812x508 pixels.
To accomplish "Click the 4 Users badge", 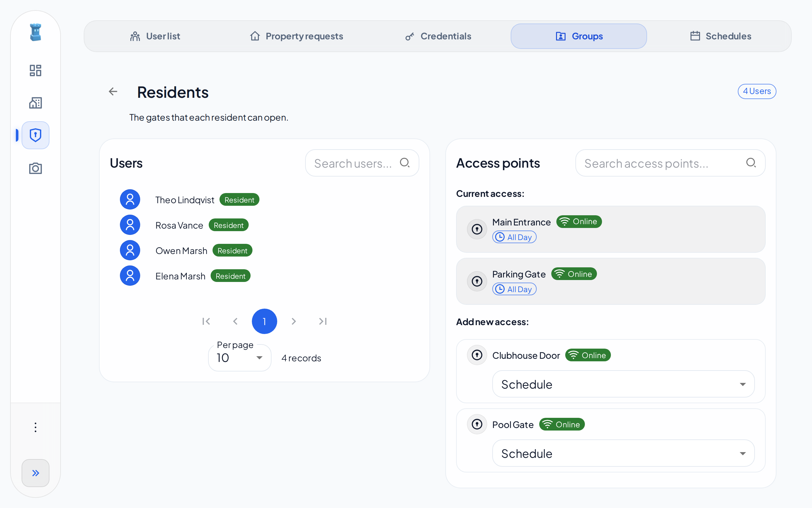I will (x=756, y=91).
